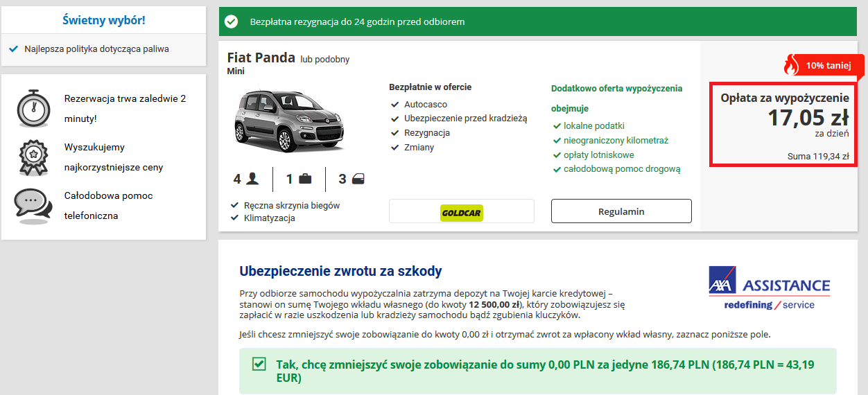Click the passenger seats person icon
The height and width of the screenshot is (395, 868).
(x=252, y=179)
